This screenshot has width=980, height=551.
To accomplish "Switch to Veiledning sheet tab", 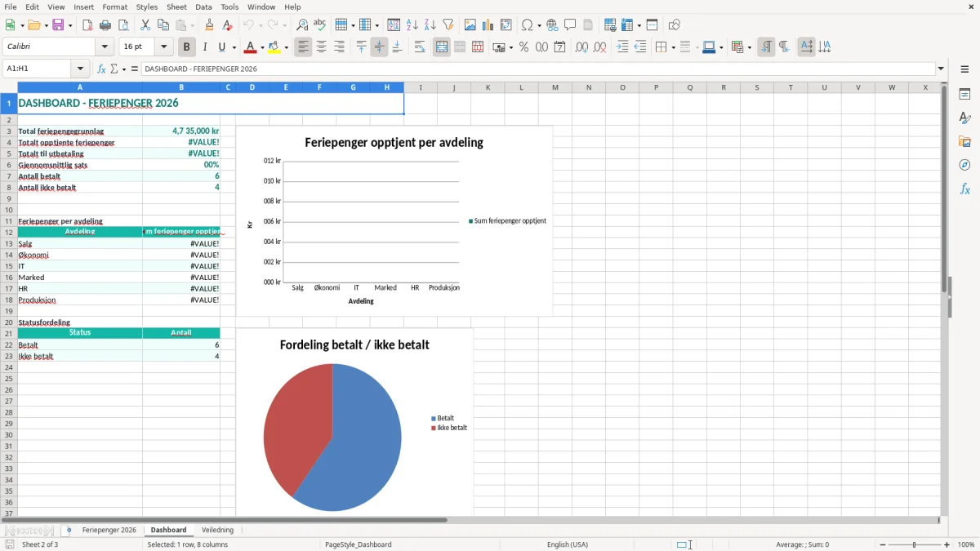I will [217, 531].
